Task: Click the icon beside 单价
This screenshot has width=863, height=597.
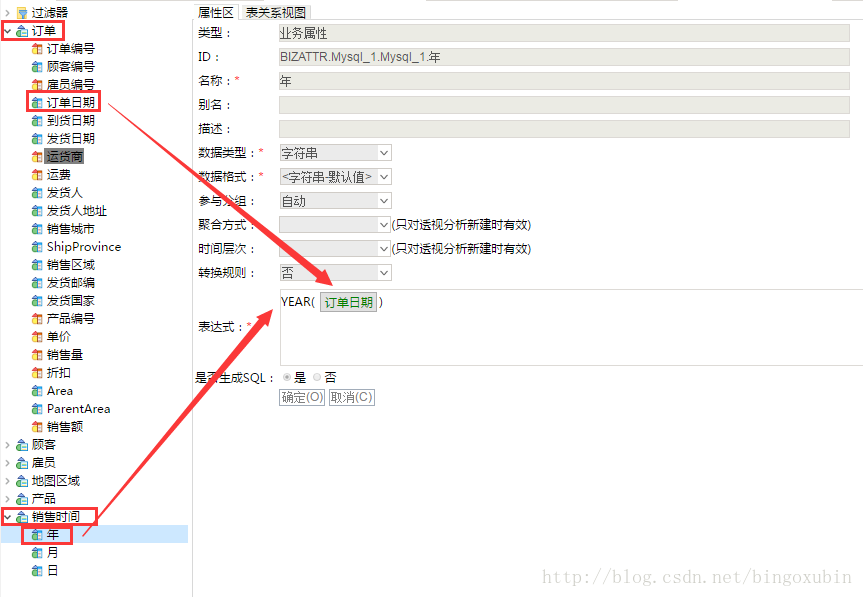Action: click(x=37, y=337)
